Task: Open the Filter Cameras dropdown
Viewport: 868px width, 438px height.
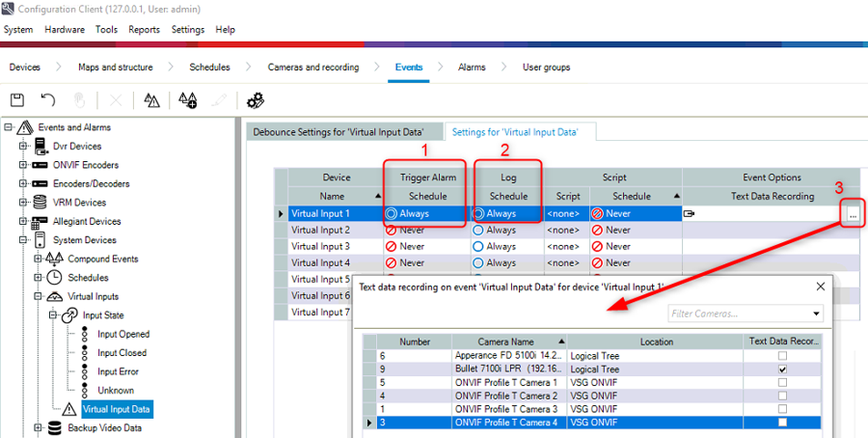Action: pos(817,314)
